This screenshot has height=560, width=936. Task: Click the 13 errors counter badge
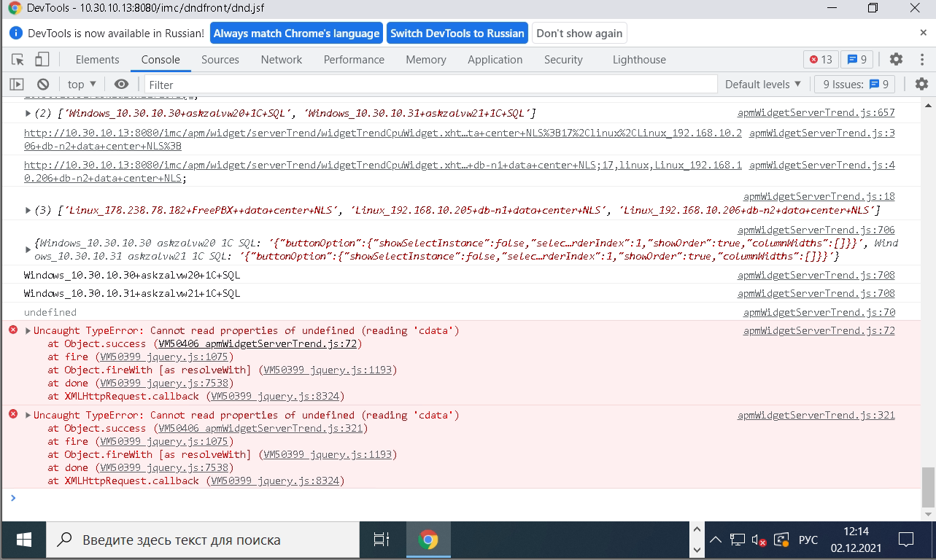click(x=821, y=60)
